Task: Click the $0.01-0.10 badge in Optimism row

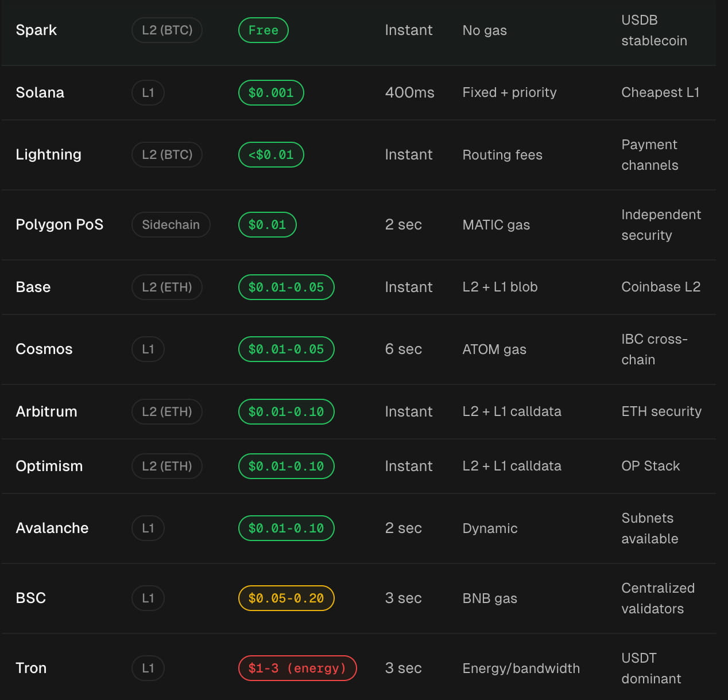Action: (286, 466)
